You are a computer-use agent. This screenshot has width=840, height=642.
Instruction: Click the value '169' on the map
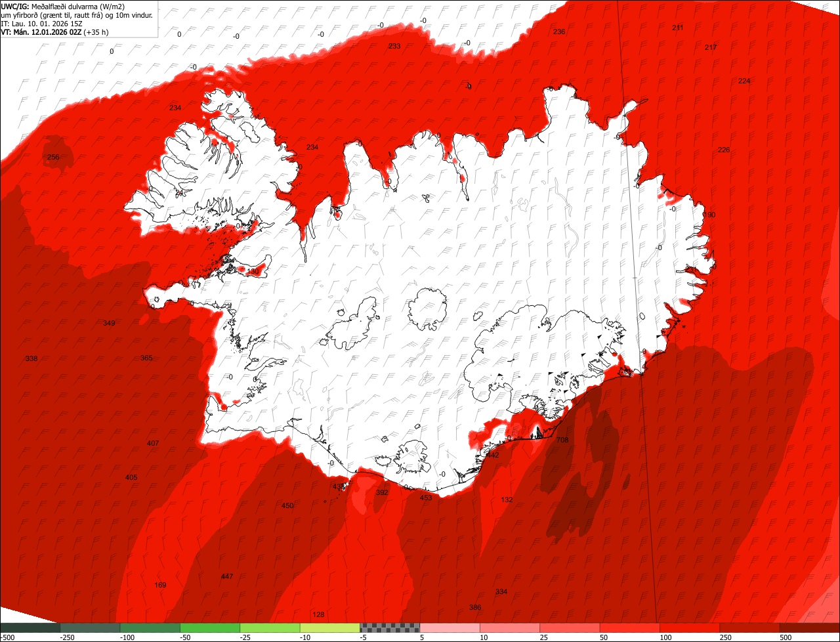pyautogui.click(x=160, y=585)
